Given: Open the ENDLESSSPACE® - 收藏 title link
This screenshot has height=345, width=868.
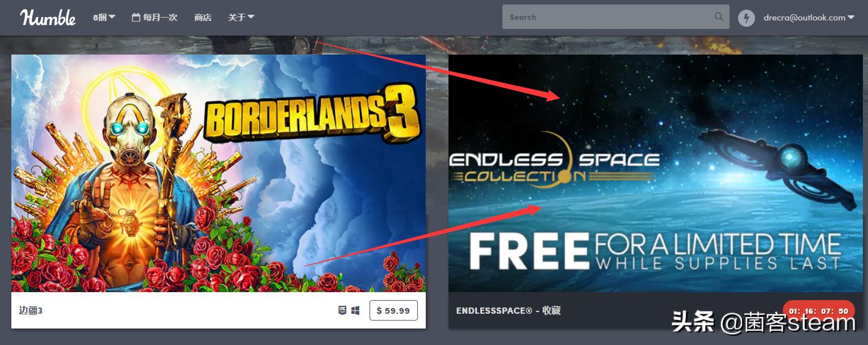Looking at the screenshot, I should 509,310.
